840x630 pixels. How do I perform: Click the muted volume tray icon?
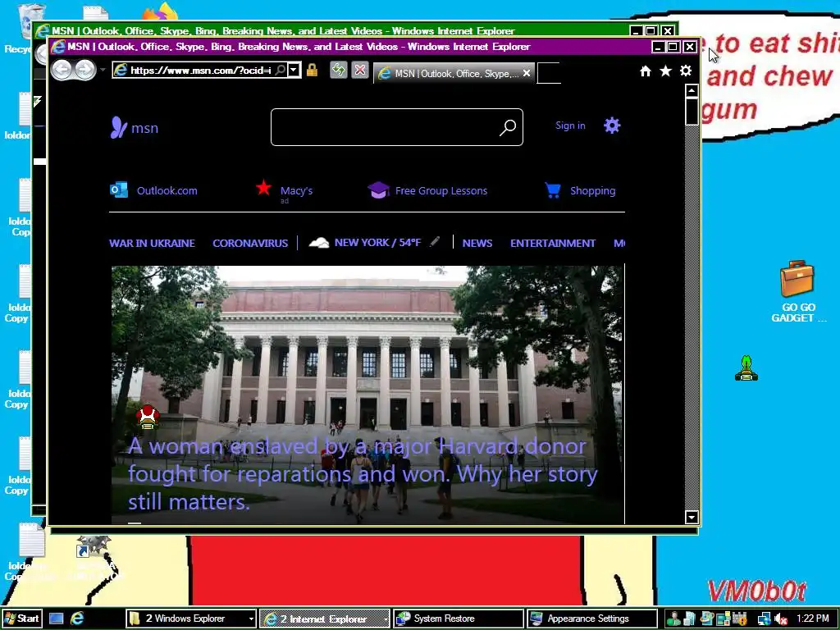[781, 619]
